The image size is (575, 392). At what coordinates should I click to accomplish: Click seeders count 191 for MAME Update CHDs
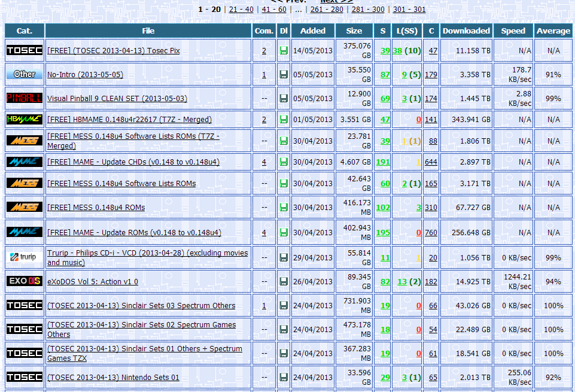[x=383, y=162]
